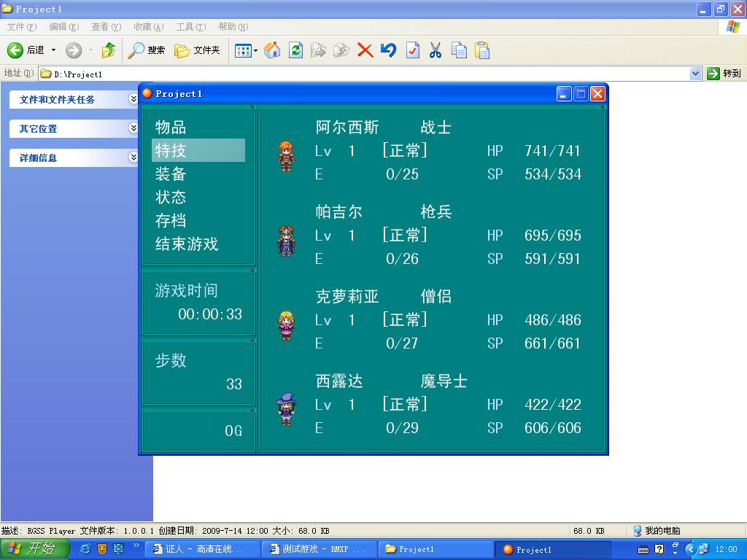Click the Copy pages icon
The image size is (747, 560).
(x=459, y=50)
